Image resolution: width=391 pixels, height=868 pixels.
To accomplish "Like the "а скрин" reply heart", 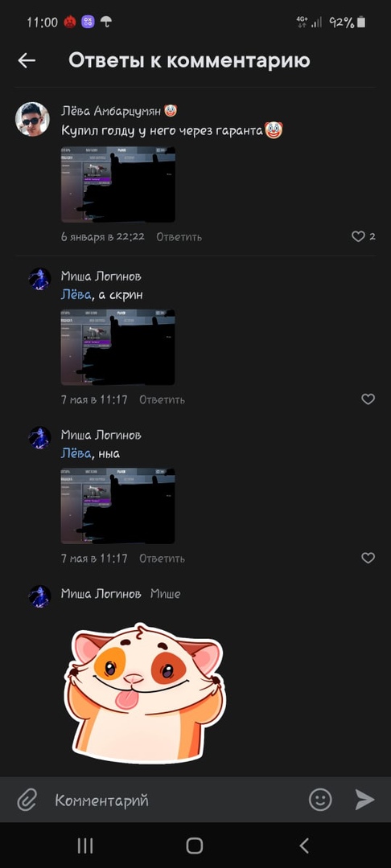I will 368,399.
